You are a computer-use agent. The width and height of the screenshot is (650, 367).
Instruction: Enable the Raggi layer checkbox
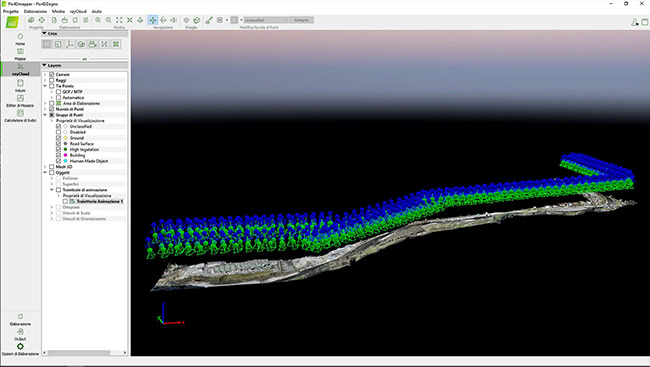click(52, 80)
